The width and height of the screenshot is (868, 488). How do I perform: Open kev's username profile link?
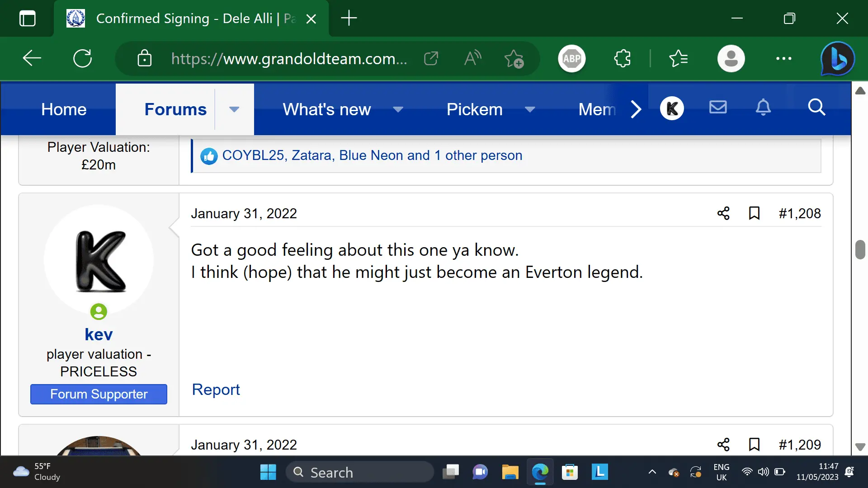tap(99, 334)
